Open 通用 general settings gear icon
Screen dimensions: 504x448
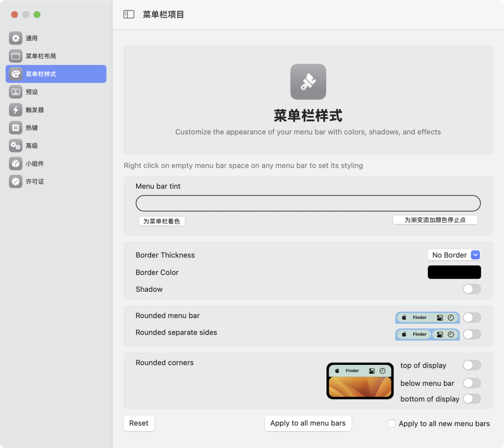click(x=16, y=38)
